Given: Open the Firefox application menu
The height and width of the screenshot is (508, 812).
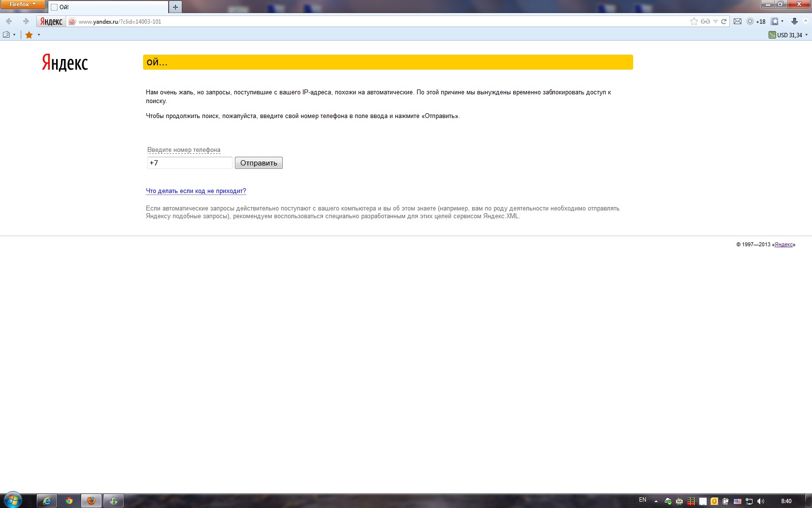Looking at the screenshot, I should [23, 4].
